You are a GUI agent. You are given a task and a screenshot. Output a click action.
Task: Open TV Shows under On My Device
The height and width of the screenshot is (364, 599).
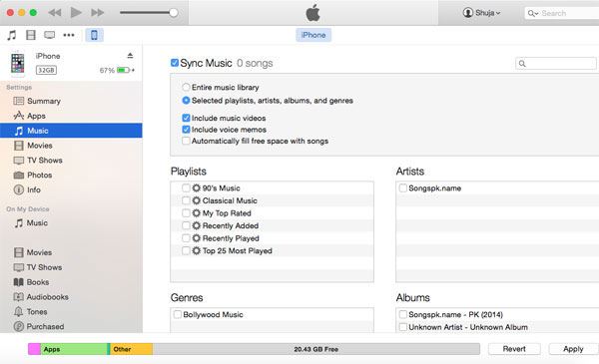pyautogui.click(x=71, y=267)
